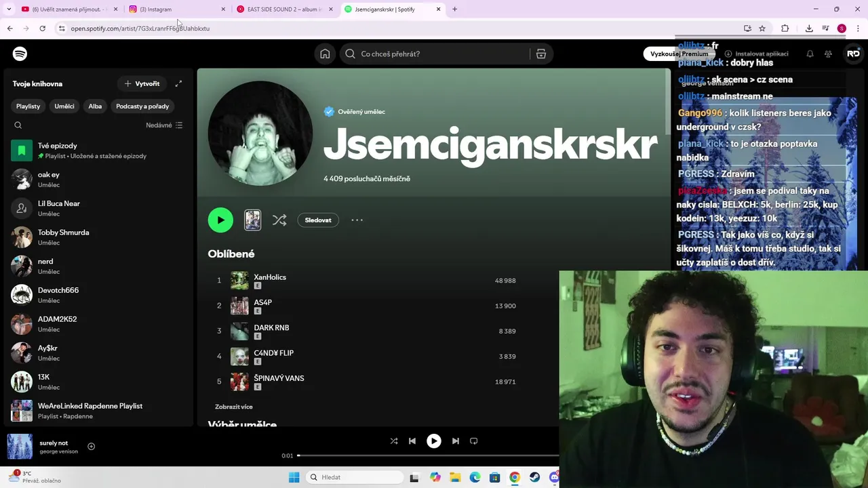Open artist Tobby Shmurda in library
This screenshot has height=488, width=868.
pos(99,237)
